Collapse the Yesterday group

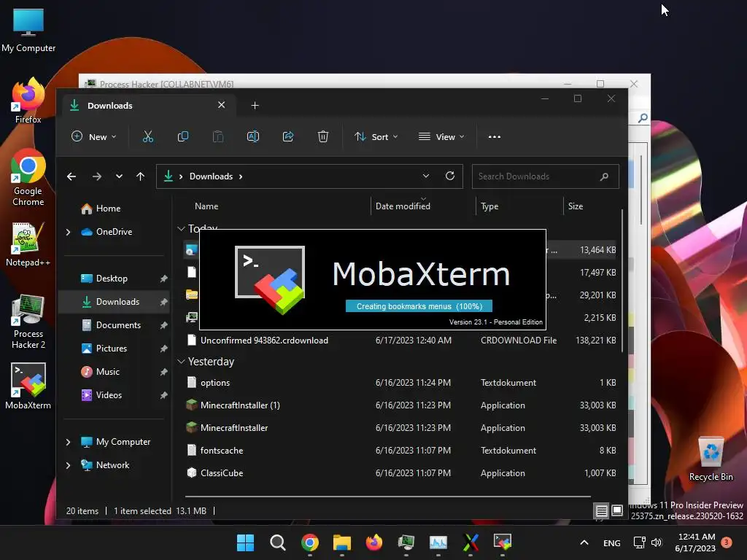click(181, 362)
